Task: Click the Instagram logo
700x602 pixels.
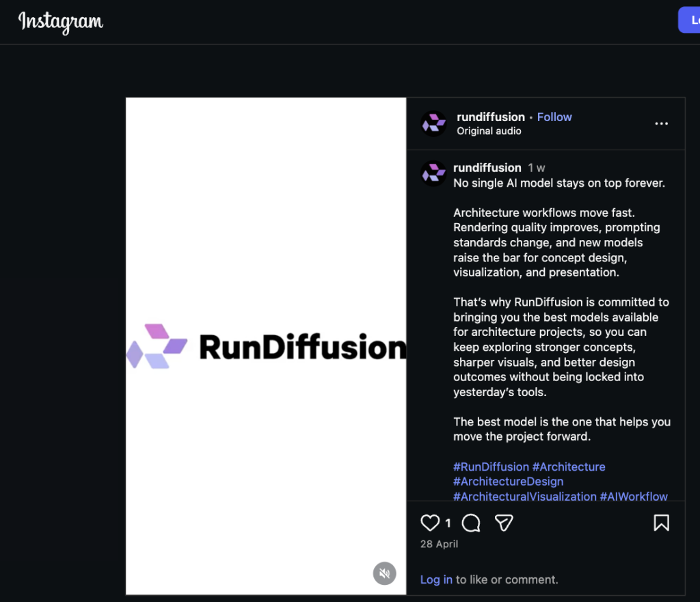Action: pyautogui.click(x=61, y=22)
